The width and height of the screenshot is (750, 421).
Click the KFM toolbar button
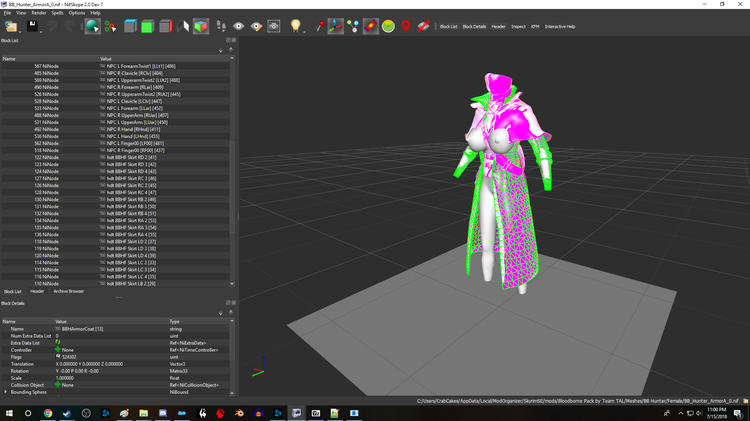pyautogui.click(x=535, y=26)
